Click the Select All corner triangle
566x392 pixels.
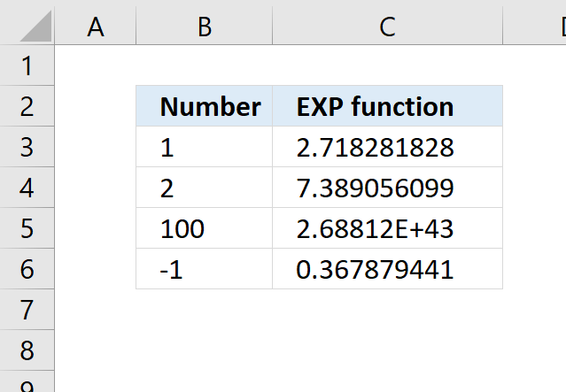(x=35, y=27)
